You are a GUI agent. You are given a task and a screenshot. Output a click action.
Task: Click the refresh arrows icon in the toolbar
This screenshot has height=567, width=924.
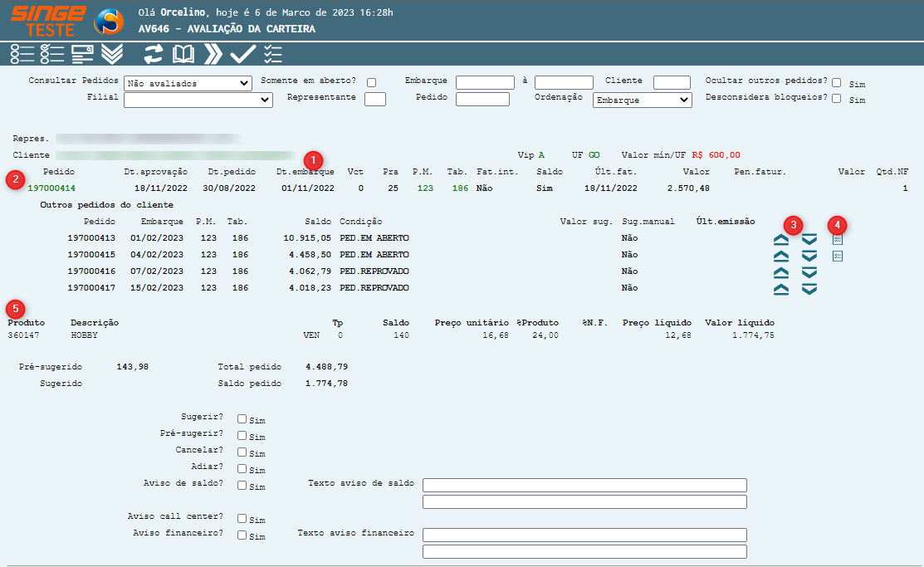coord(154,55)
